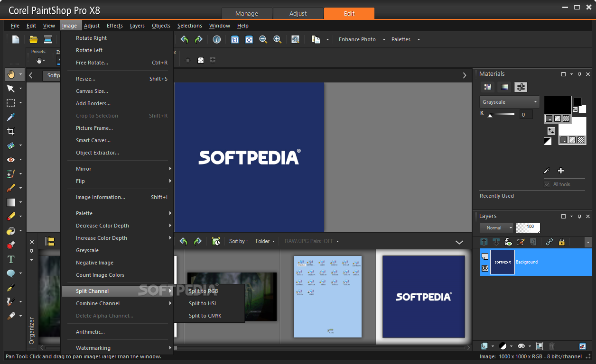
Task: Toggle Background layer visibility eye
Action: pyautogui.click(x=485, y=268)
